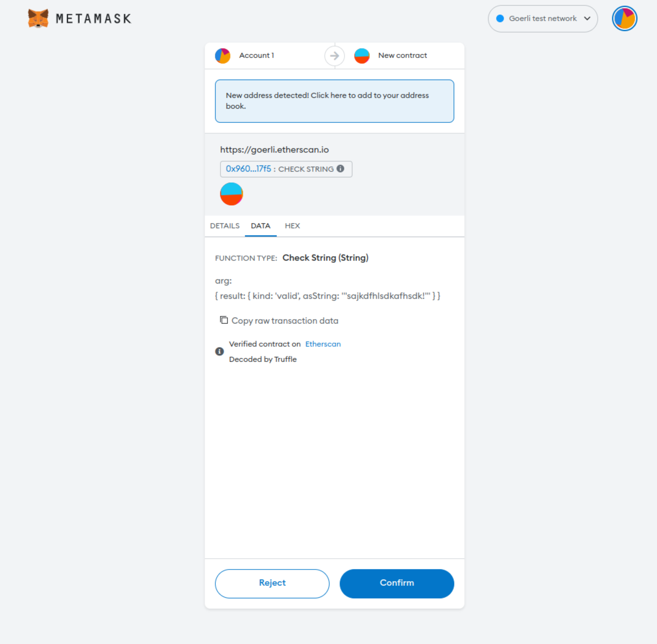Expand the new address detected notification banner
Viewport: 657px width, 644px height.
point(335,101)
